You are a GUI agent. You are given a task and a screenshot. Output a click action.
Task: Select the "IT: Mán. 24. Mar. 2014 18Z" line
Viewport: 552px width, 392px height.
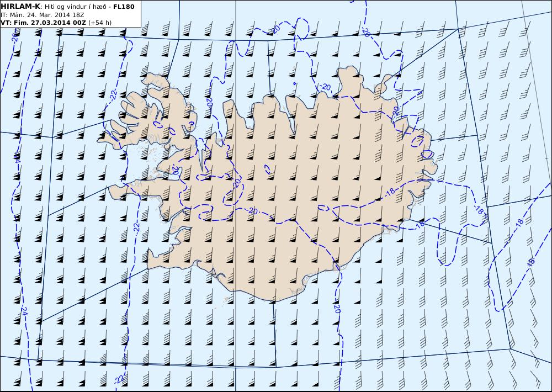pyautogui.click(x=43, y=15)
